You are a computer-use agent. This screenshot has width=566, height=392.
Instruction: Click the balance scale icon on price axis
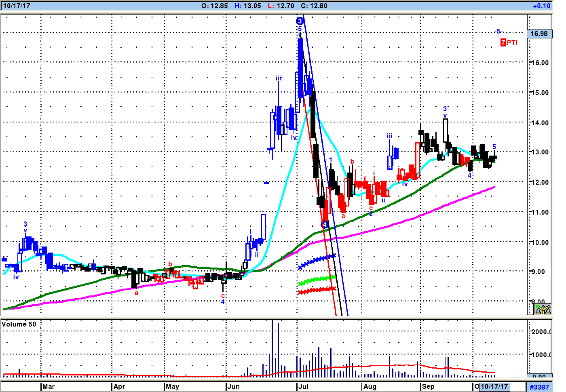(543, 310)
